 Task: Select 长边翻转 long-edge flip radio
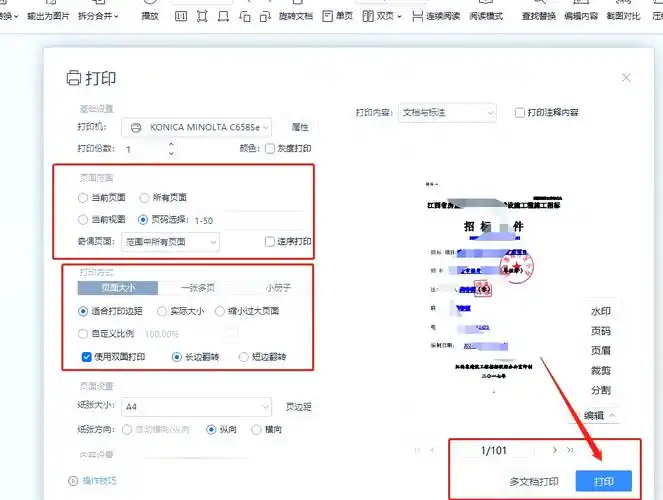[x=177, y=357]
